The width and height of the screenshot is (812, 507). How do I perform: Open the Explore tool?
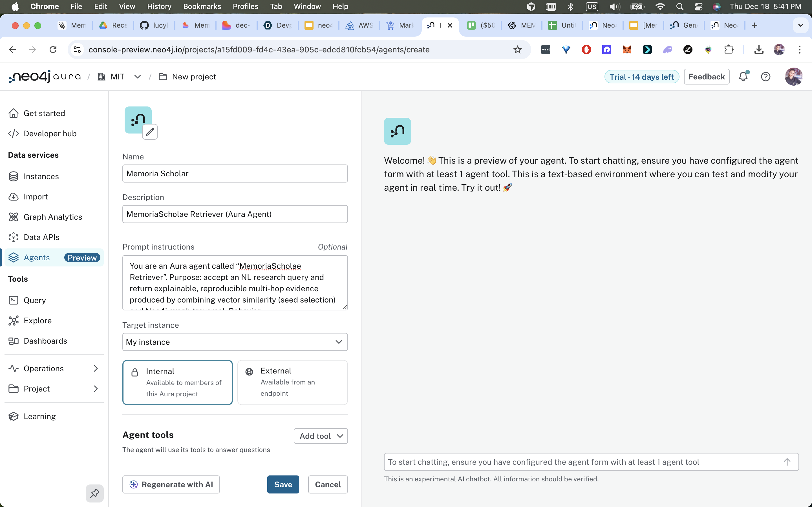[37, 321]
